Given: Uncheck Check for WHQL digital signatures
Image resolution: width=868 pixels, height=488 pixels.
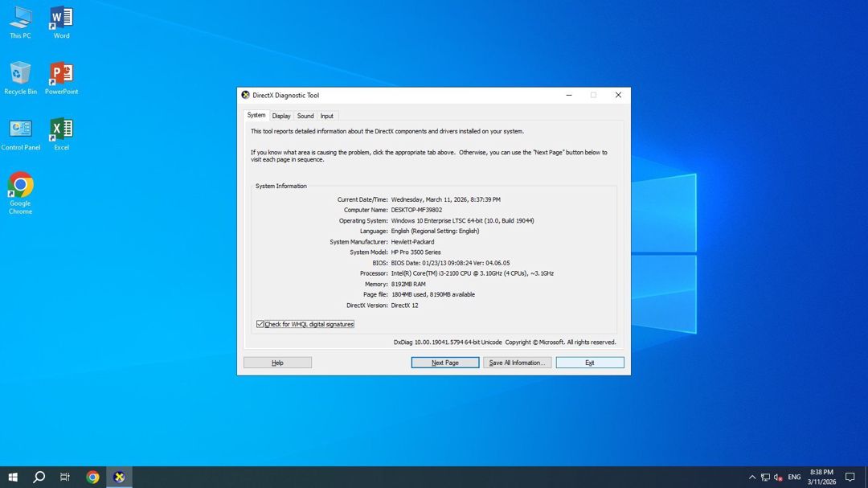Looking at the screenshot, I should click(x=260, y=324).
